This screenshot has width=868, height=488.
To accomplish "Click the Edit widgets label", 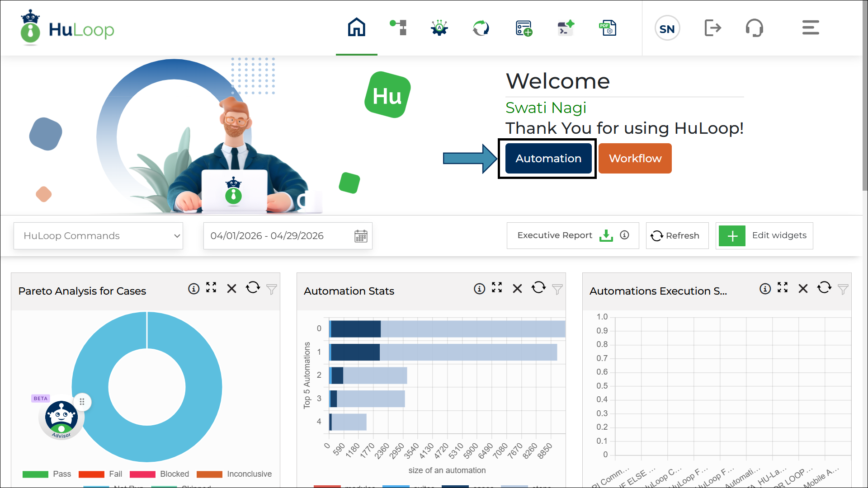I will point(779,235).
